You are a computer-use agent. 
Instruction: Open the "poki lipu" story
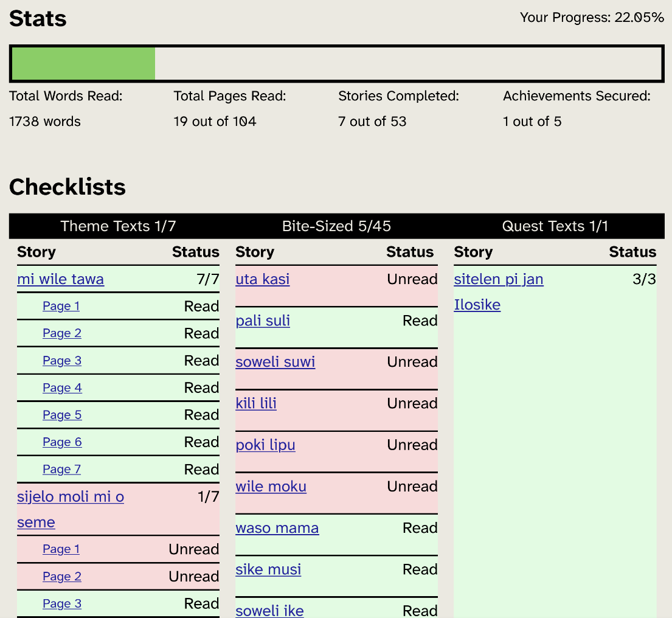click(265, 445)
